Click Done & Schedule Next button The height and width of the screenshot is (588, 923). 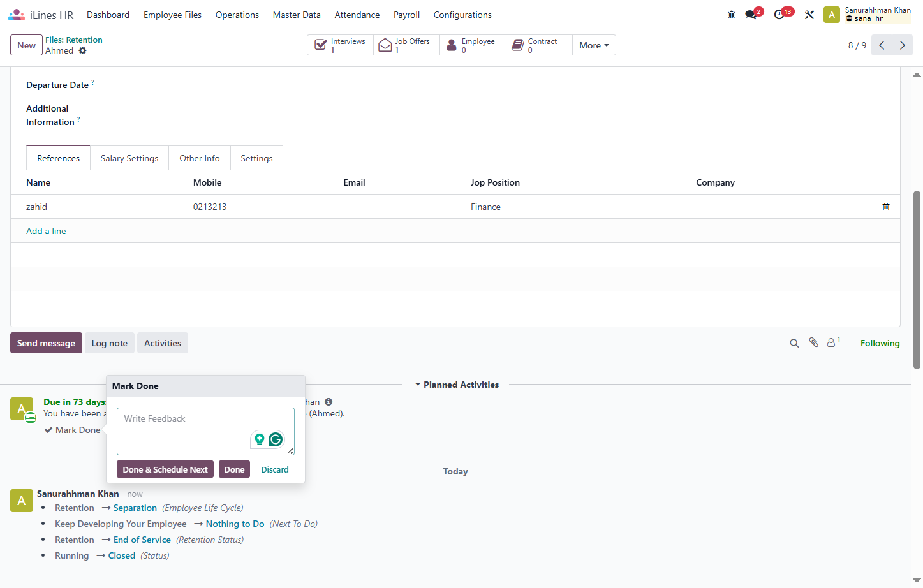[165, 469]
